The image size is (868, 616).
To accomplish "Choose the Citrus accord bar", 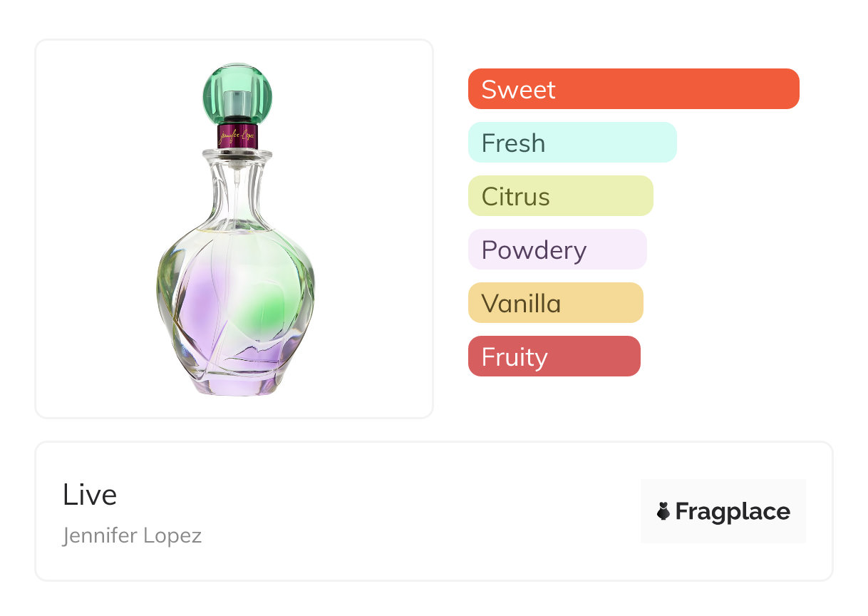I will pos(560,196).
